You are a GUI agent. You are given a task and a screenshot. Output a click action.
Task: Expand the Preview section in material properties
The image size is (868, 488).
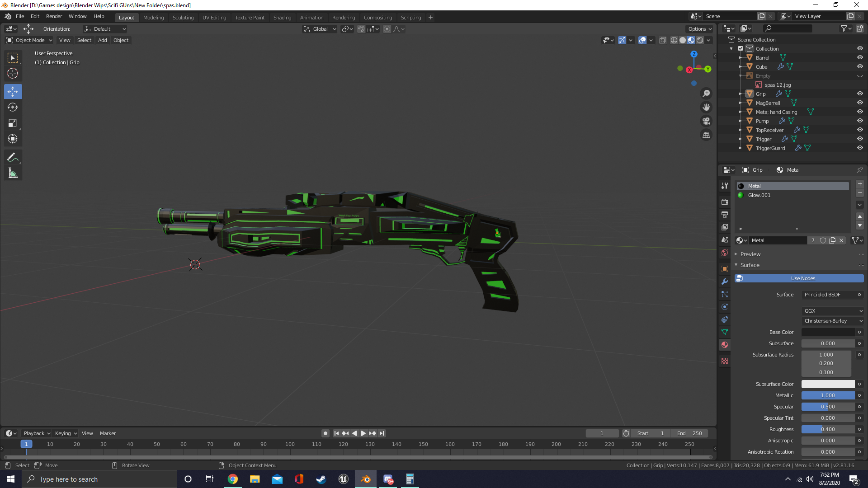click(750, 254)
